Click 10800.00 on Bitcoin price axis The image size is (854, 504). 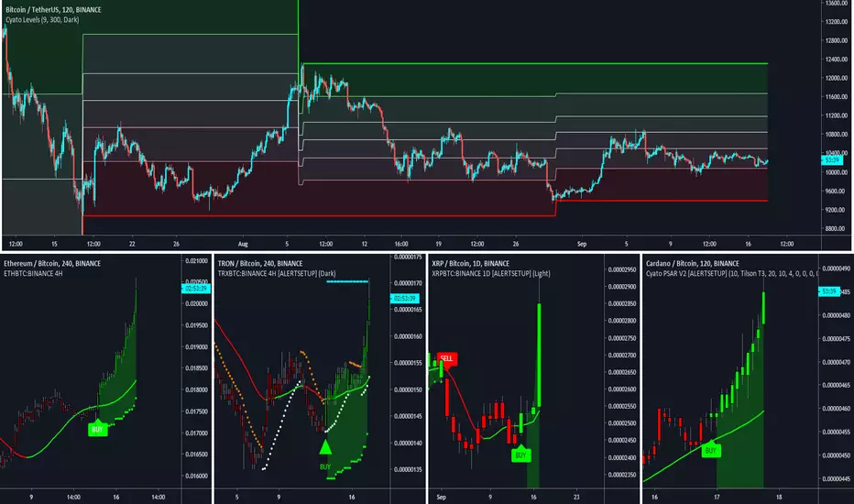tap(836, 135)
